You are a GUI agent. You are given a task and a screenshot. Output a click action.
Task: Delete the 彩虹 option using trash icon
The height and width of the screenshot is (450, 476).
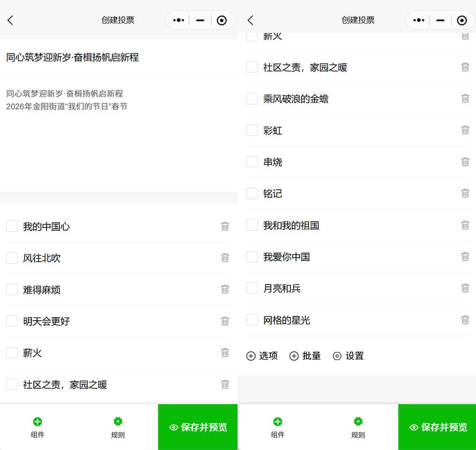pyautogui.click(x=465, y=130)
